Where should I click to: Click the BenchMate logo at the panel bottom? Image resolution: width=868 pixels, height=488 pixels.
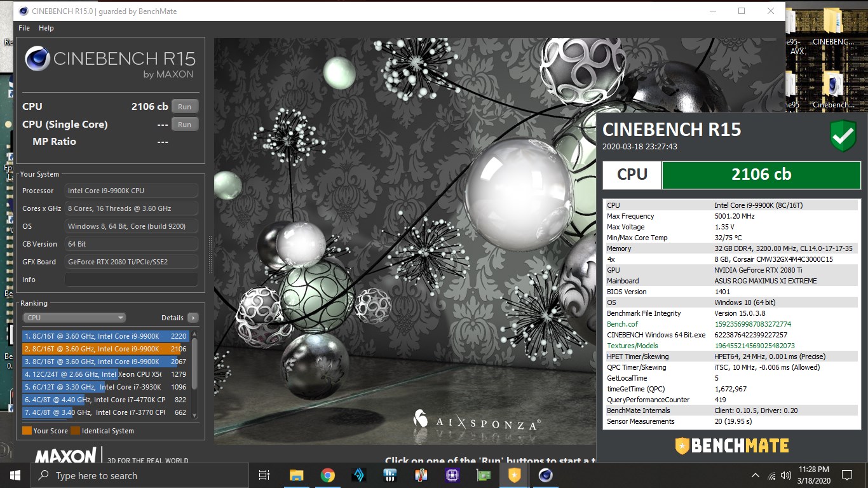pyautogui.click(x=731, y=445)
